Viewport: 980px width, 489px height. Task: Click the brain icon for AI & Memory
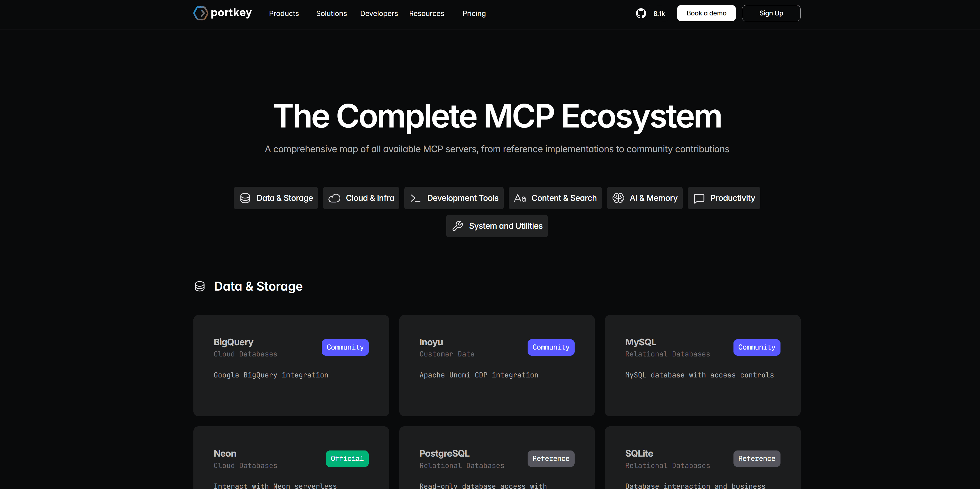click(x=618, y=198)
